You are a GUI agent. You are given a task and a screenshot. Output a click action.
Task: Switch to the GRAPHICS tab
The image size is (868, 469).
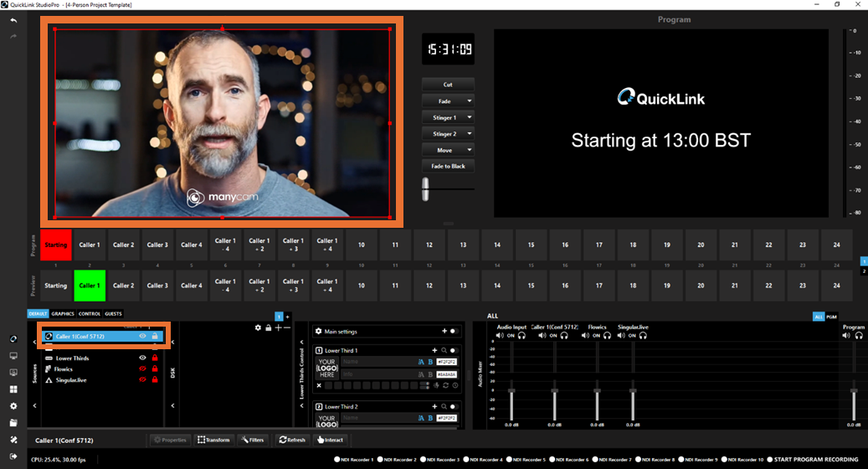point(63,313)
